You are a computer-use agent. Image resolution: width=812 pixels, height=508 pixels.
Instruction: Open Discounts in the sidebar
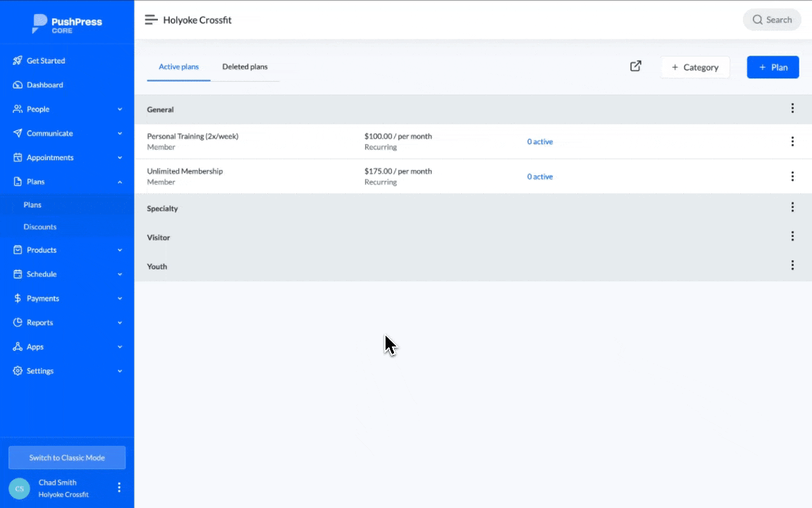[x=40, y=227]
